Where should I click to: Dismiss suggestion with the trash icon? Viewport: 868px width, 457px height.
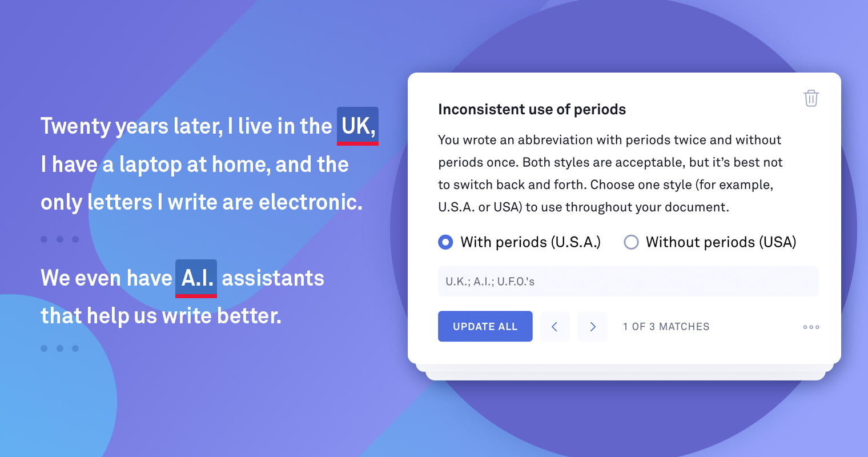[x=811, y=98]
